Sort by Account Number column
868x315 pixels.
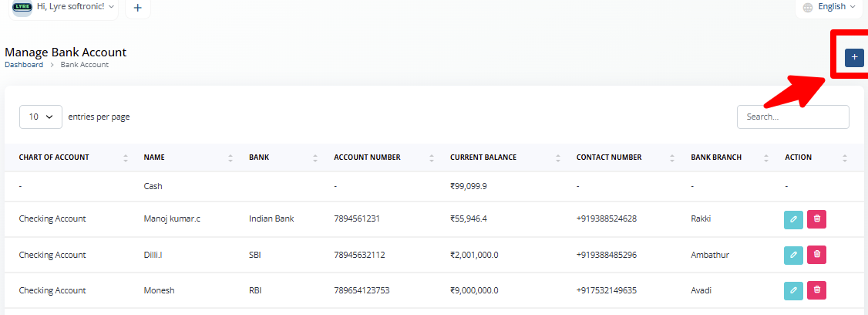click(367, 157)
